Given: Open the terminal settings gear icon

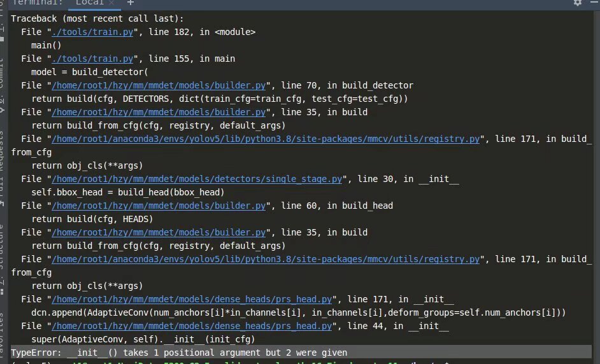Looking at the screenshot, I should [x=578, y=3].
